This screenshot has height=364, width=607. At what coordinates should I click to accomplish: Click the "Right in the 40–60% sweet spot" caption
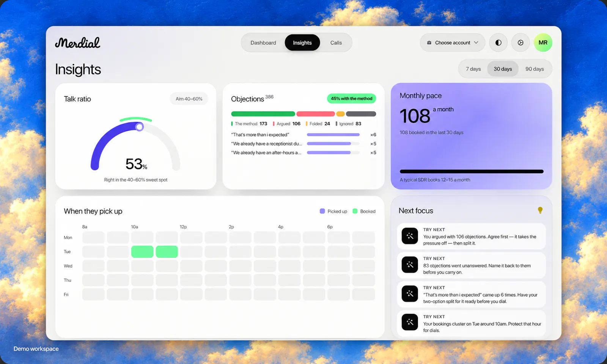click(136, 180)
